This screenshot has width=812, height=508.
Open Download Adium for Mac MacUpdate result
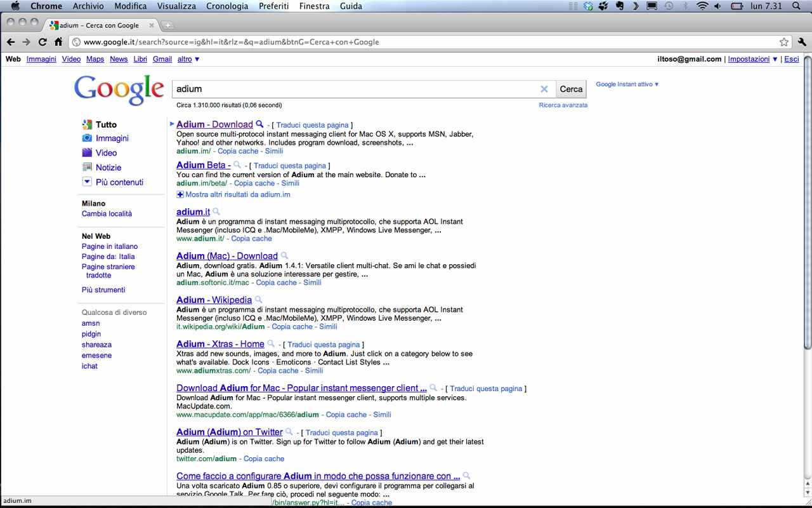pyautogui.click(x=301, y=387)
